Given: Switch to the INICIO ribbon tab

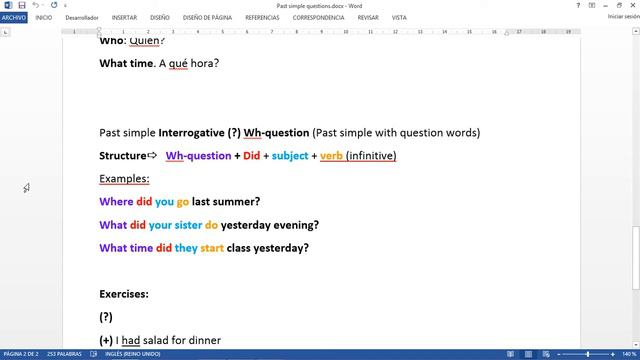Looking at the screenshot, I should pyautogui.click(x=44, y=18).
